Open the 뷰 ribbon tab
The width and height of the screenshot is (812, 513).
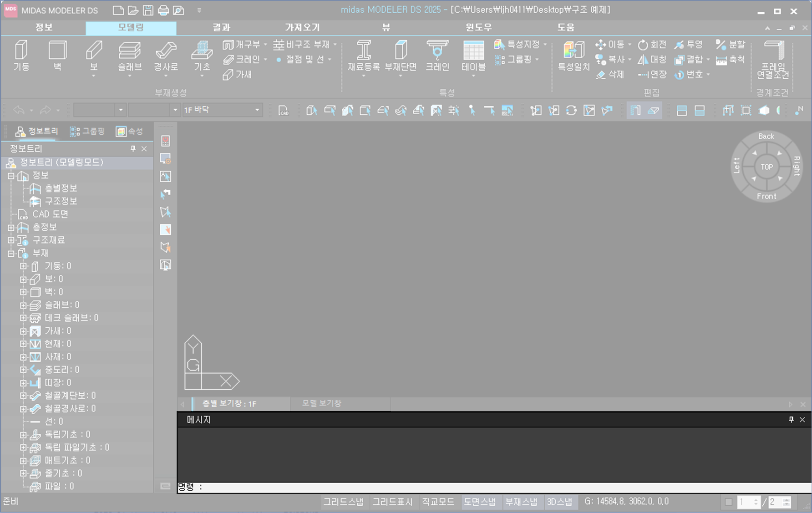[x=386, y=27]
